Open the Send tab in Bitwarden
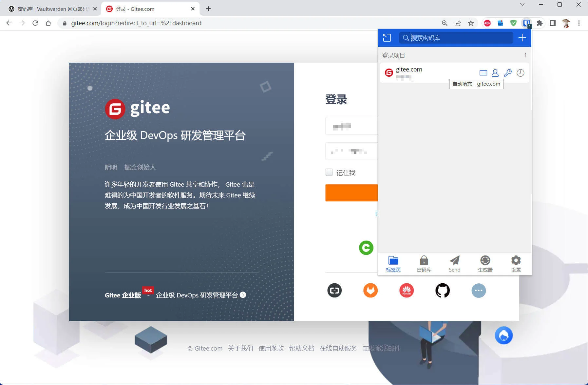 (x=454, y=264)
